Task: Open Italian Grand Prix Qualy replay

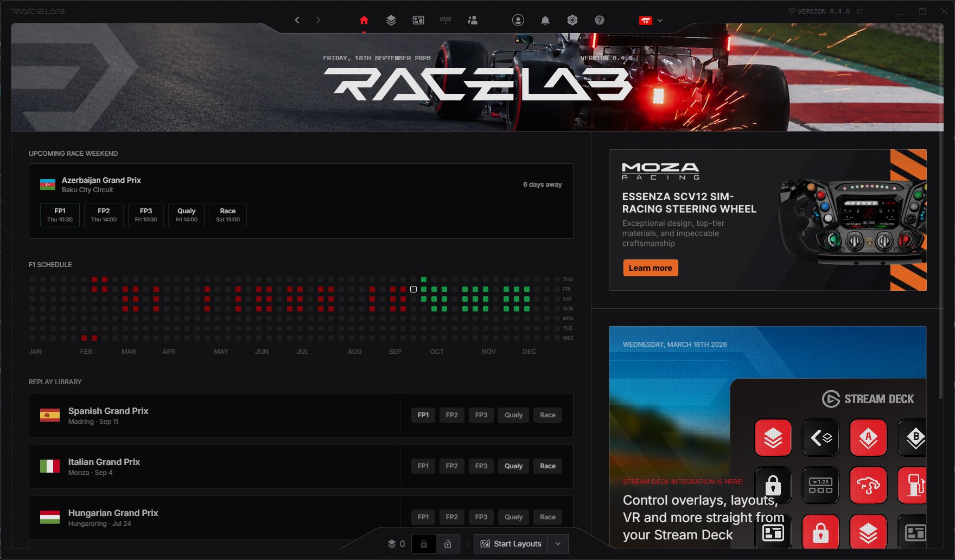Action: point(513,466)
